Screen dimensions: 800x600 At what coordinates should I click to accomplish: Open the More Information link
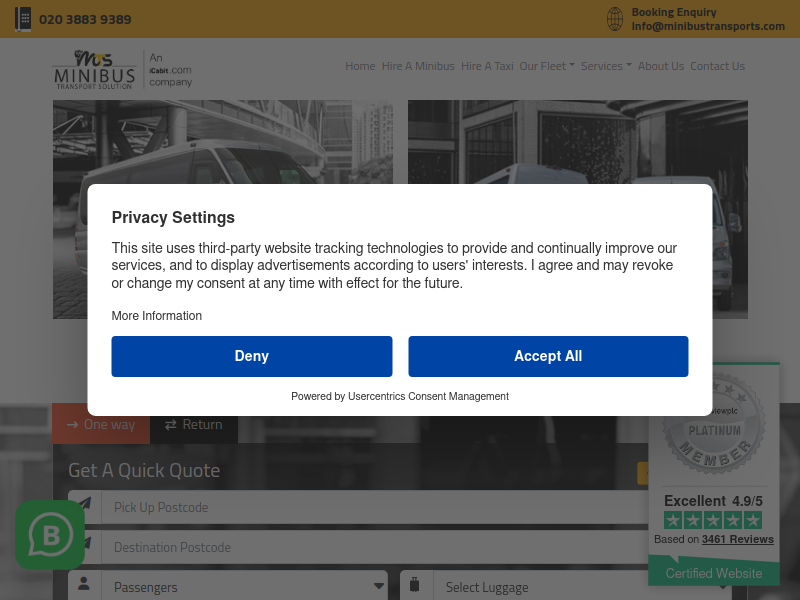tap(157, 316)
